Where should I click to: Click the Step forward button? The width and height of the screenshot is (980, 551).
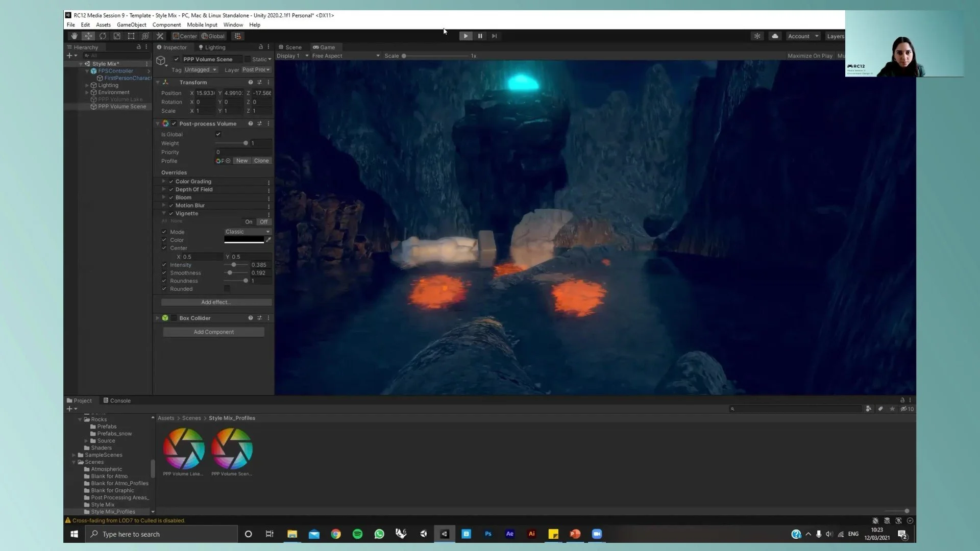pyautogui.click(x=494, y=36)
